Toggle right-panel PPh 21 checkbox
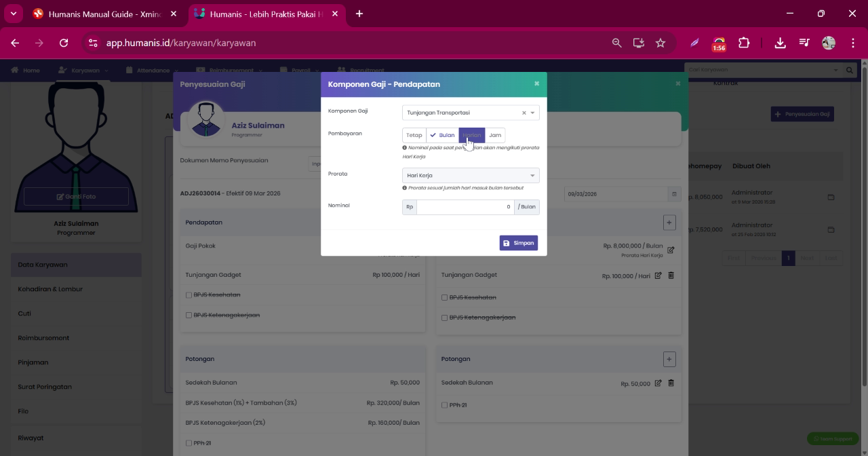The height and width of the screenshot is (456, 868). [444, 405]
